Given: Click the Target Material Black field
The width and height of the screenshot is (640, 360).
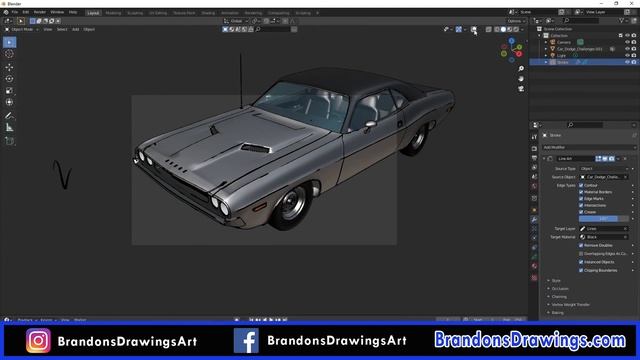Looking at the screenshot, I should click(604, 237).
